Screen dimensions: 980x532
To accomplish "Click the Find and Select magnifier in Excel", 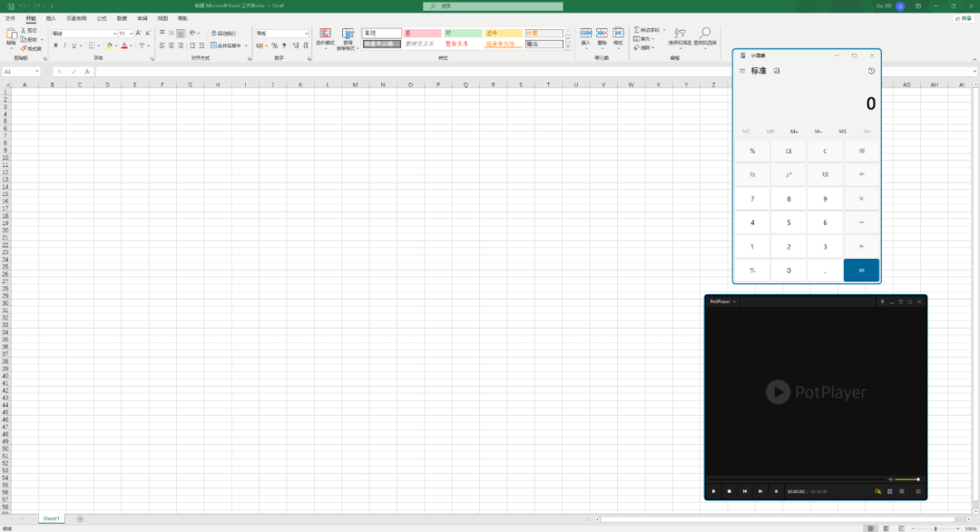I will pos(705,34).
